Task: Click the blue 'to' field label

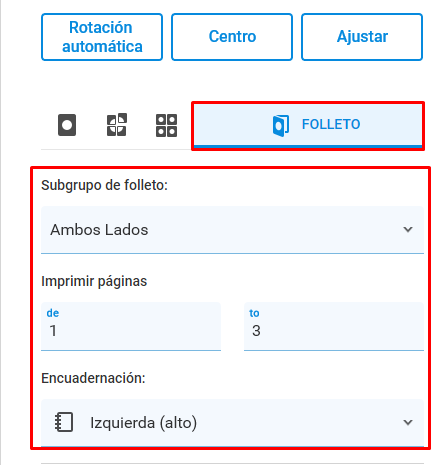Action: 254,313
